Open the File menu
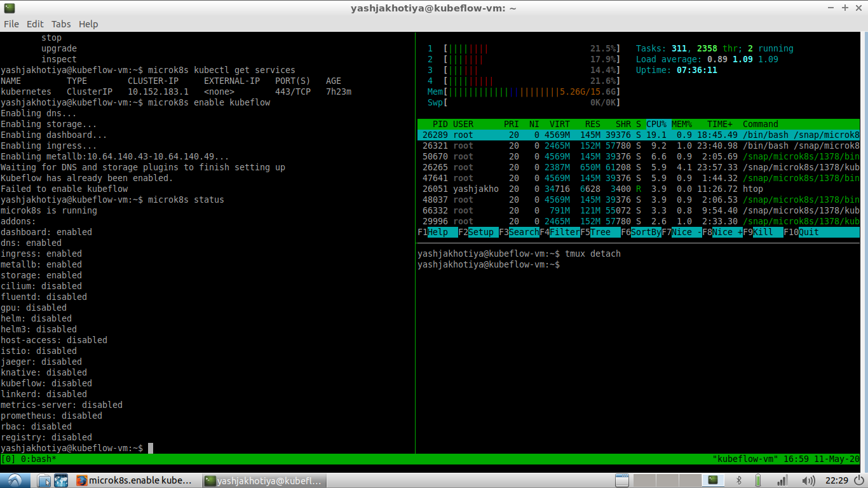Image resolution: width=868 pixels, height=488 pixels. click(11, 24)
